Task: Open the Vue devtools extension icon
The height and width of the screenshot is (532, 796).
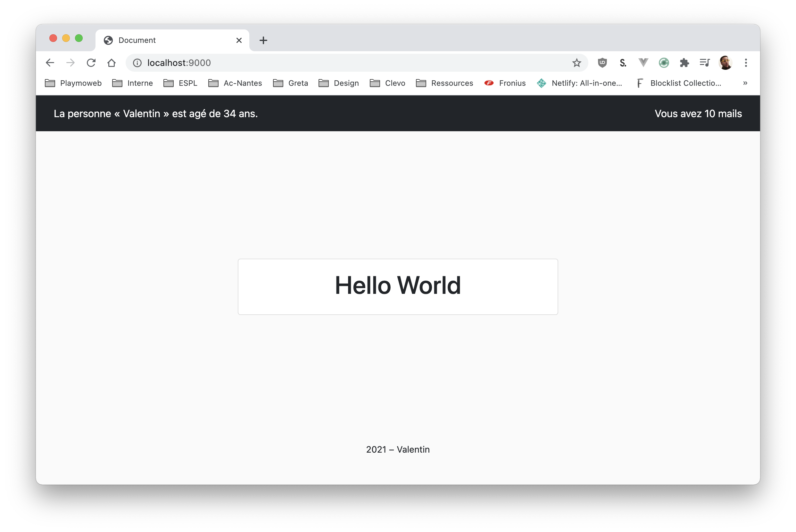Action: (643, 63)
